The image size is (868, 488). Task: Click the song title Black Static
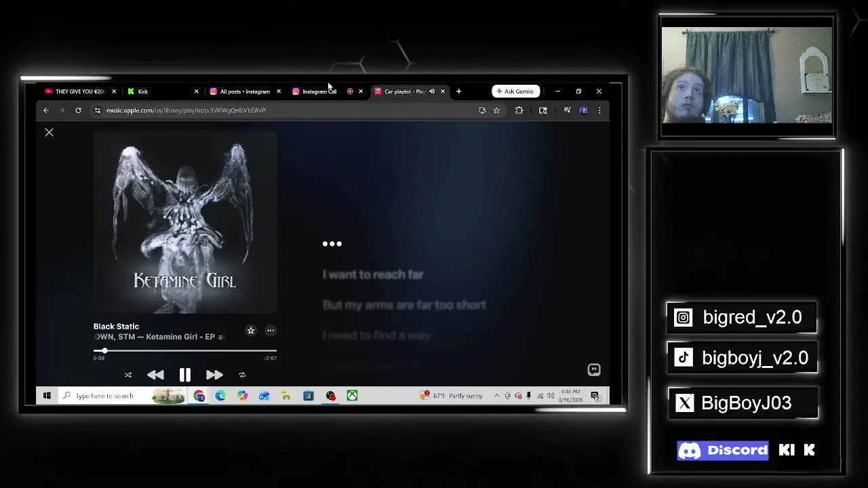116,327
